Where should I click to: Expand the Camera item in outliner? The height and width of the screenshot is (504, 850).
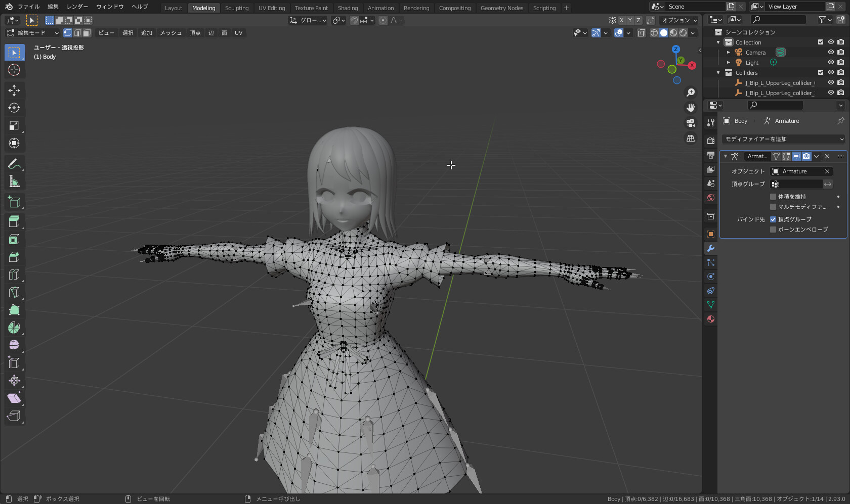tap(729, 53)
